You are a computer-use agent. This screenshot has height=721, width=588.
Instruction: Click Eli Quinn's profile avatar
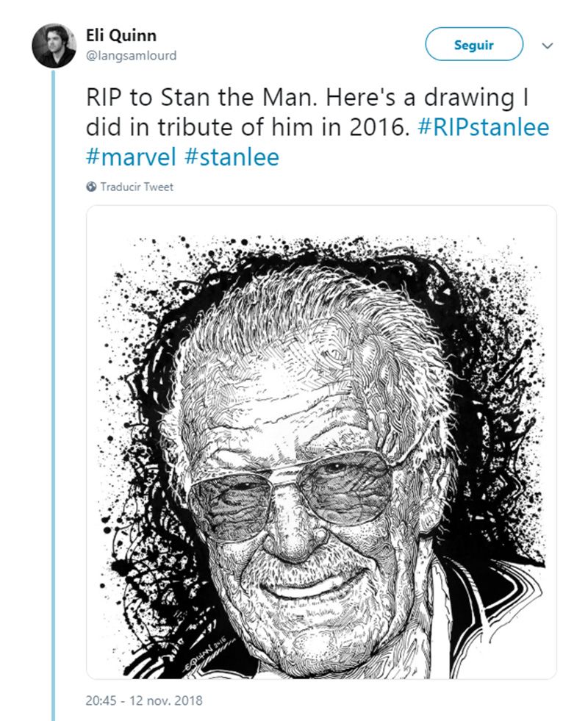click(x=54, y=46)
